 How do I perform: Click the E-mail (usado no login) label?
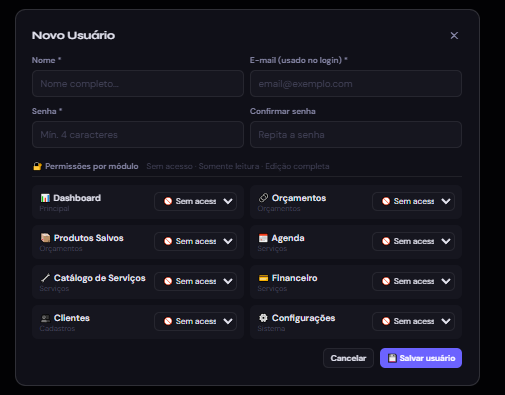(299, 60)
